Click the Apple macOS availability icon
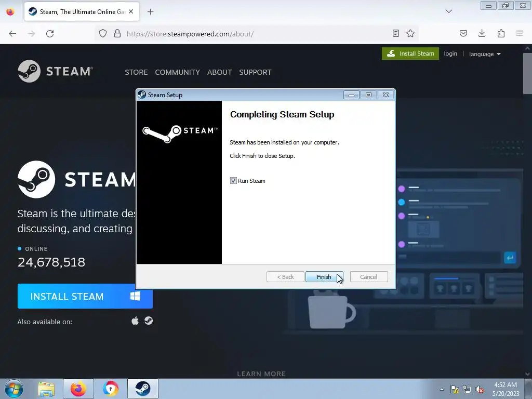Screen dimensions: 532x399 point(135,321)
